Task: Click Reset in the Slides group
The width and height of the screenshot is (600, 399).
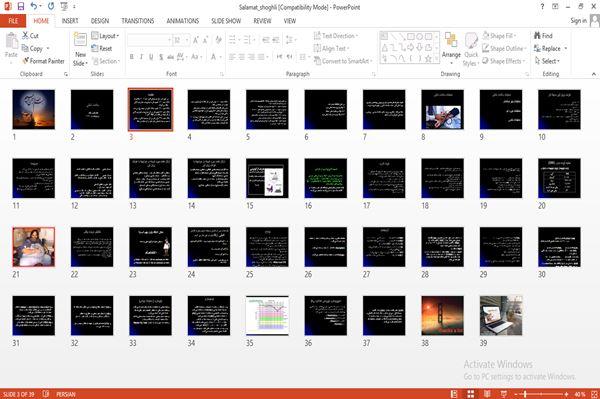Action: click(x=102, y=48)
